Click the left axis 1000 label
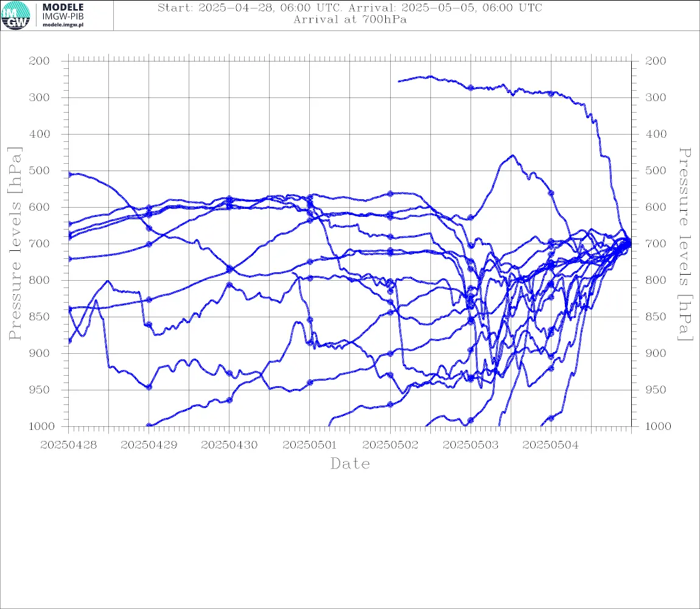This screenshot has width=700, height=609. click(x=41, y=426)
